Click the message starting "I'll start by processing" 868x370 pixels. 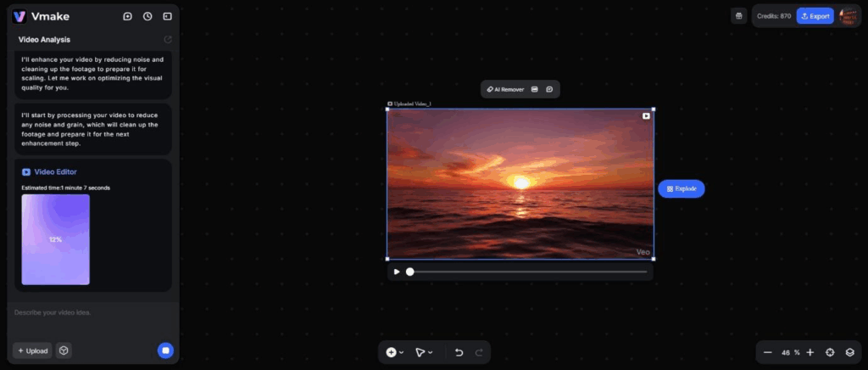tap(92, 129)
